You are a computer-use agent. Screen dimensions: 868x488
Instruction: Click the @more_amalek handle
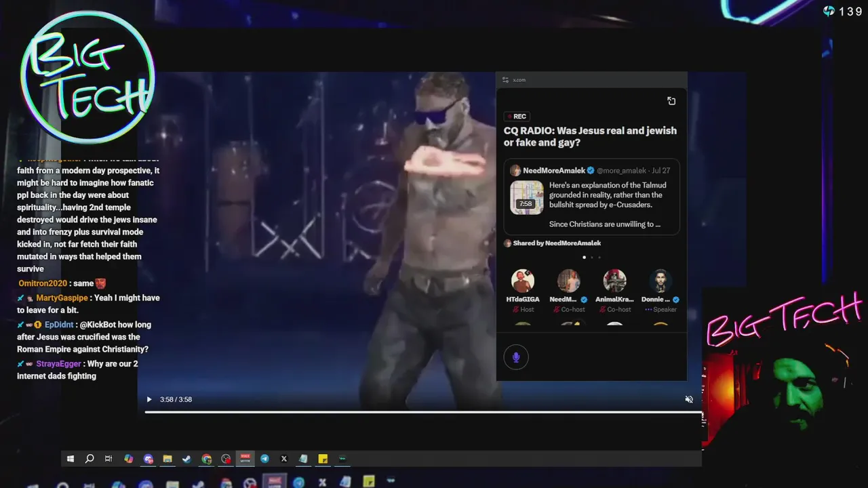622,171
